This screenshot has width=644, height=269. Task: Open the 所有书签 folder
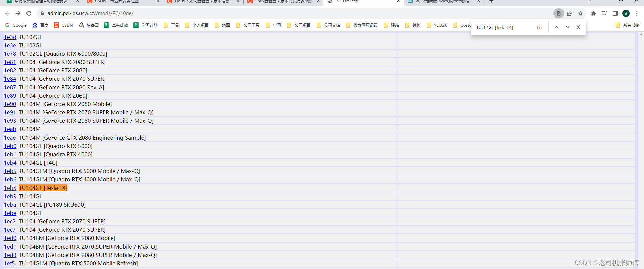click(x=628, y=25)
